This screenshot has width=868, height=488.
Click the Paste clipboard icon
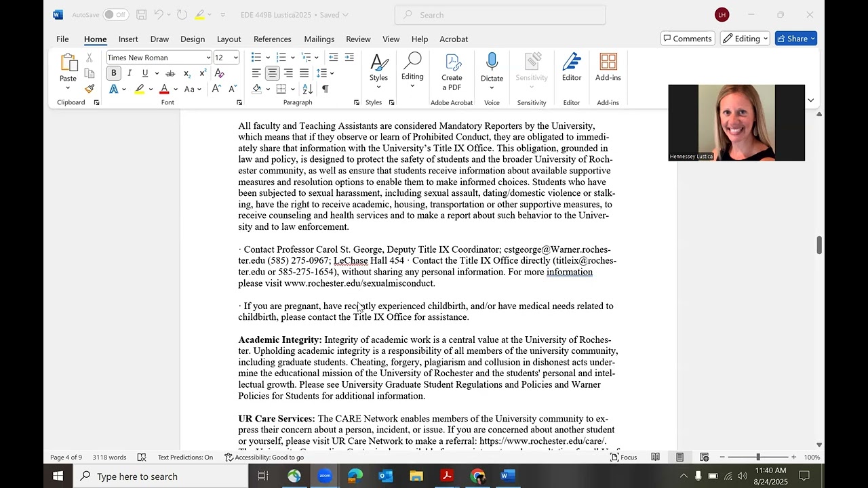pyautogui.click(x=68, y=63)
